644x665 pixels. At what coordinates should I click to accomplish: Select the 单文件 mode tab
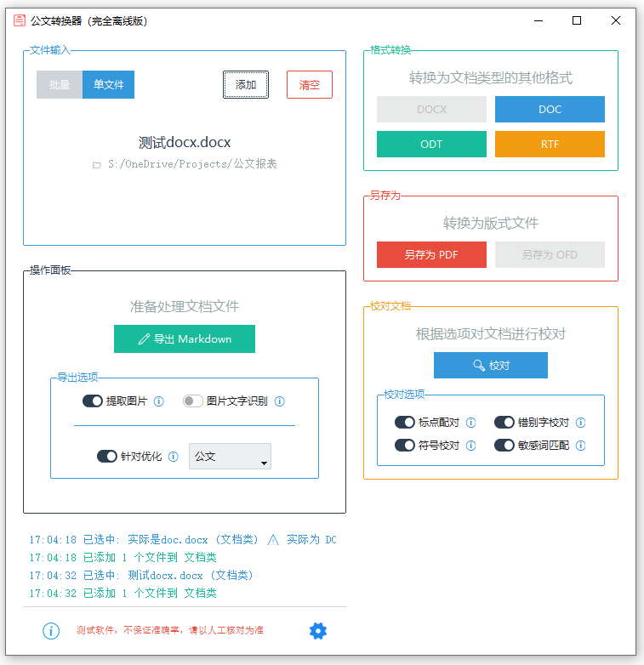(108, 85)
